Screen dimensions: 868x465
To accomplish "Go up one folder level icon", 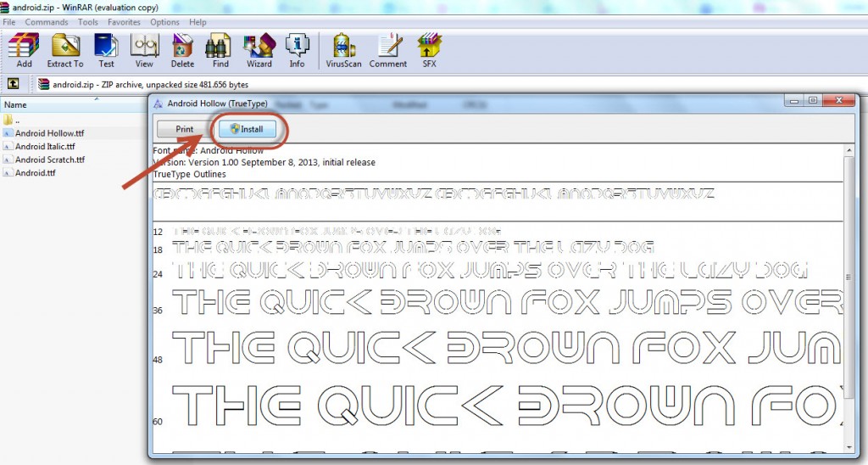I will pos(14,84).
